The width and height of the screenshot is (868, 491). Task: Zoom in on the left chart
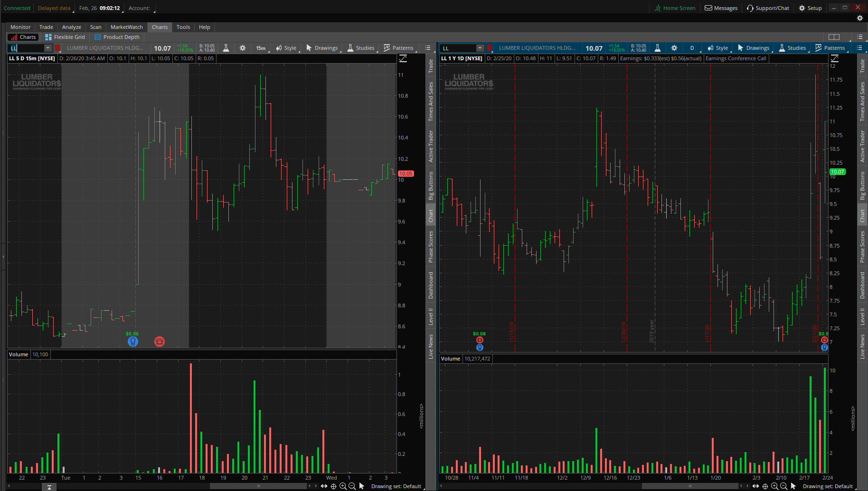point(343,486)
